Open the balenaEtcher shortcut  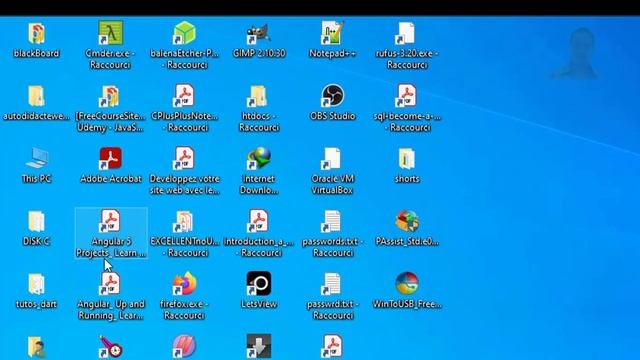[184, 33]
